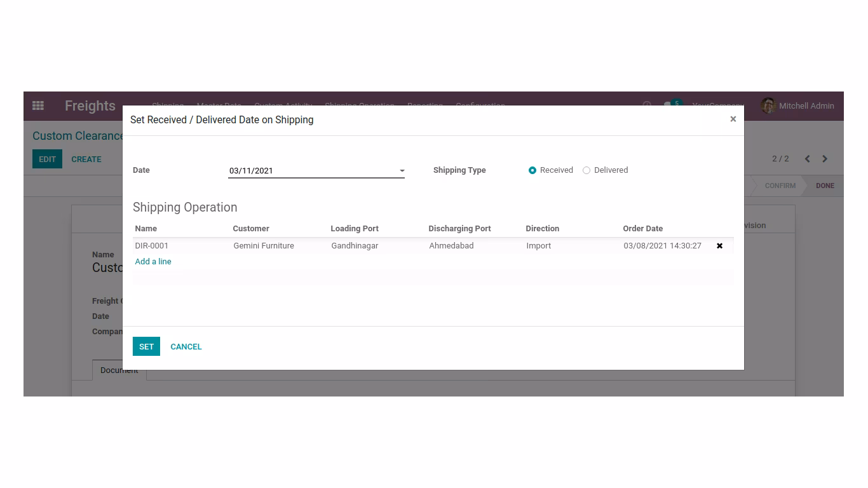Select the Received radio button

pos(532,170)
